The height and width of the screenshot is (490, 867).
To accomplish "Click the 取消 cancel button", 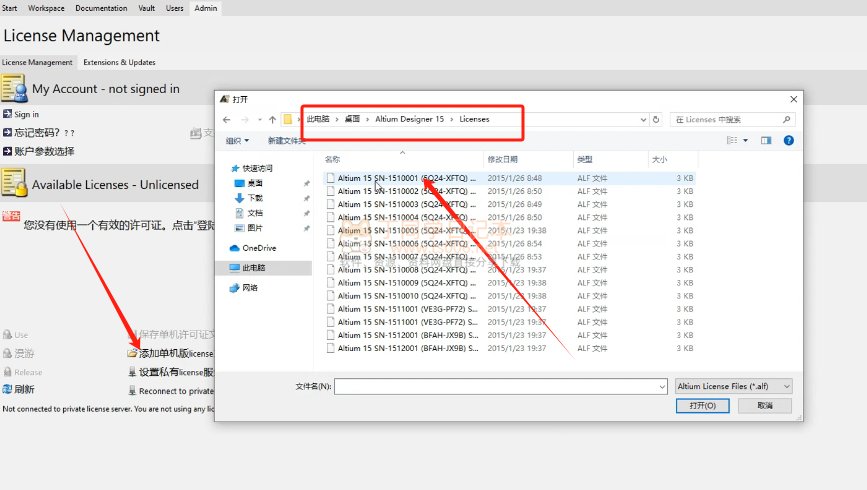I will [x=764, y=406].
